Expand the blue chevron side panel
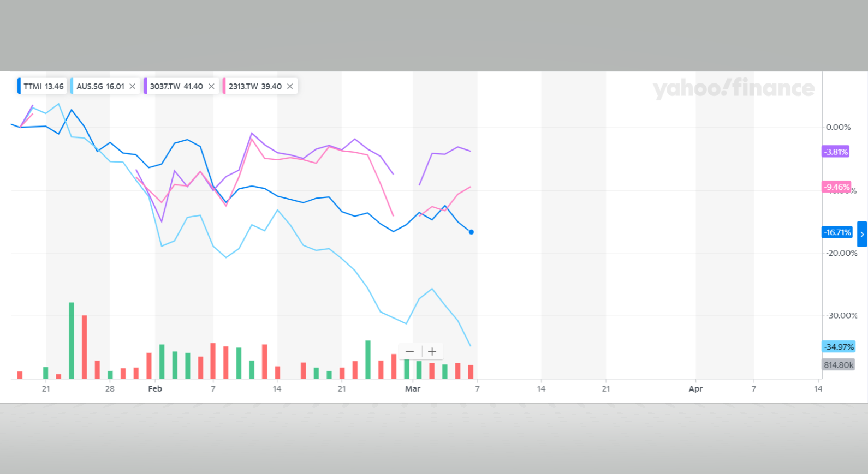This screenshot has width=868, height=474. point(862,234)
